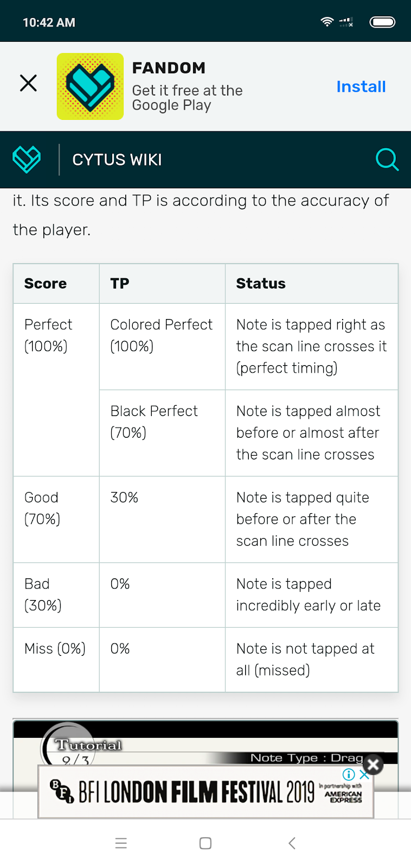Open Android recent apps menu button
The height and width of the screenshot is (868, 411).
[121, 843]
